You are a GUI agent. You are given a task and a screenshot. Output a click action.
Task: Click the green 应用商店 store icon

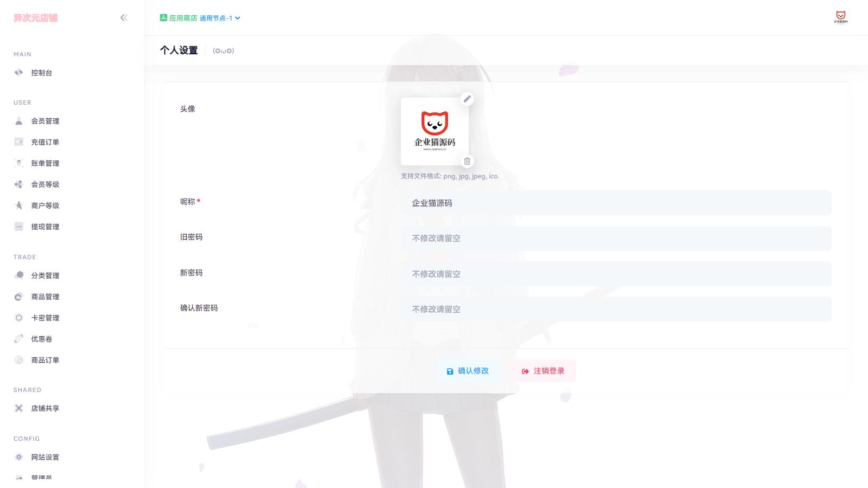click(163, 18)
